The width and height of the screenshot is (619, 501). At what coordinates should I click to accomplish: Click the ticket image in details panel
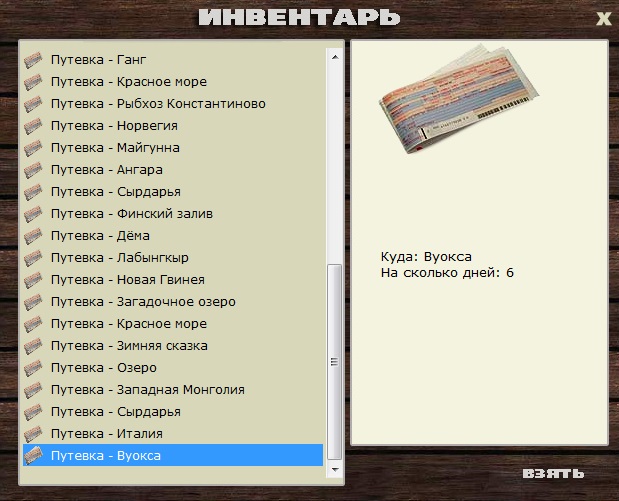[x=459, y=98]
